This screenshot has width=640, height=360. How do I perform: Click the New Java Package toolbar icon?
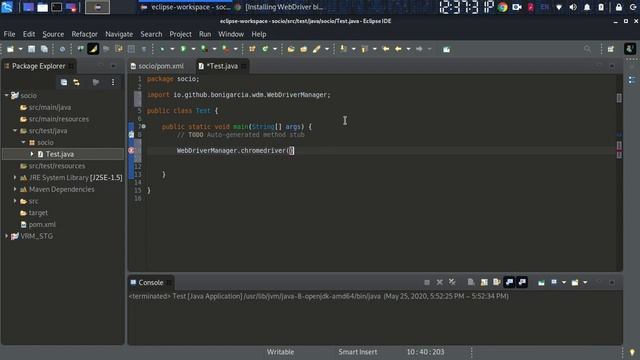point(252,49)
